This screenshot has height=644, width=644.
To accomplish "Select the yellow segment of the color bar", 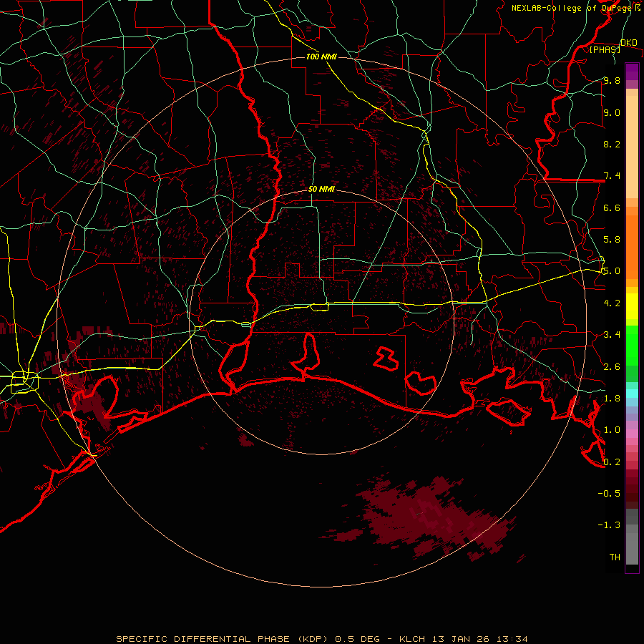I will tap(632, 306).
